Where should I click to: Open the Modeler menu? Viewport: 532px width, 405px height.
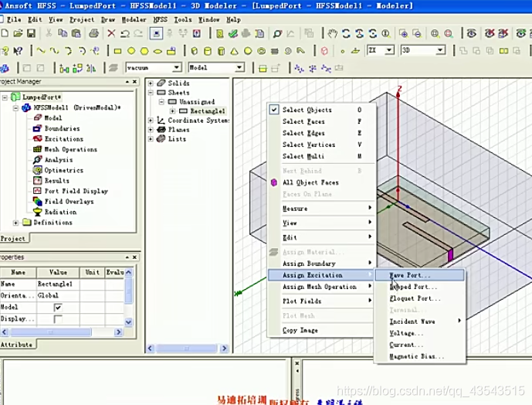click(x=134, y=19)
